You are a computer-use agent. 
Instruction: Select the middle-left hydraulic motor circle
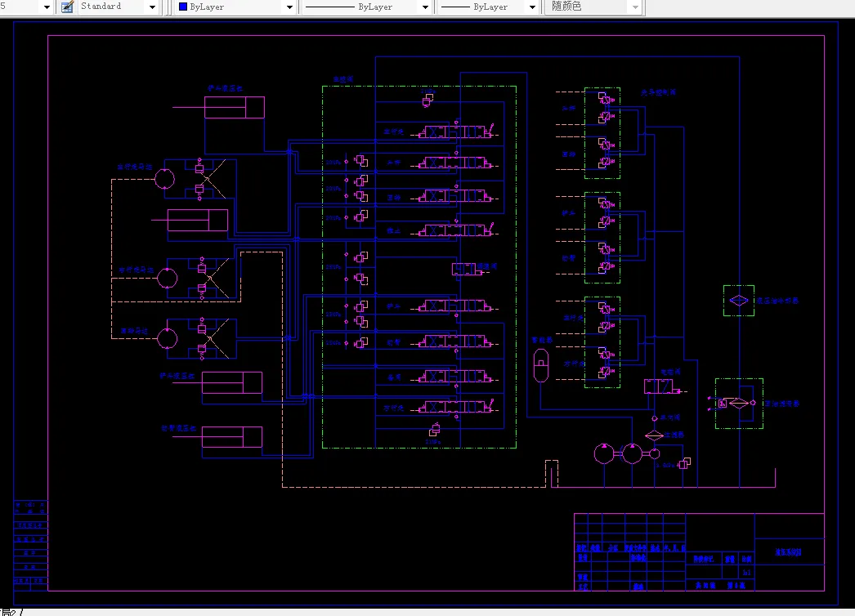pyautogui.click(x=168, y=278)
